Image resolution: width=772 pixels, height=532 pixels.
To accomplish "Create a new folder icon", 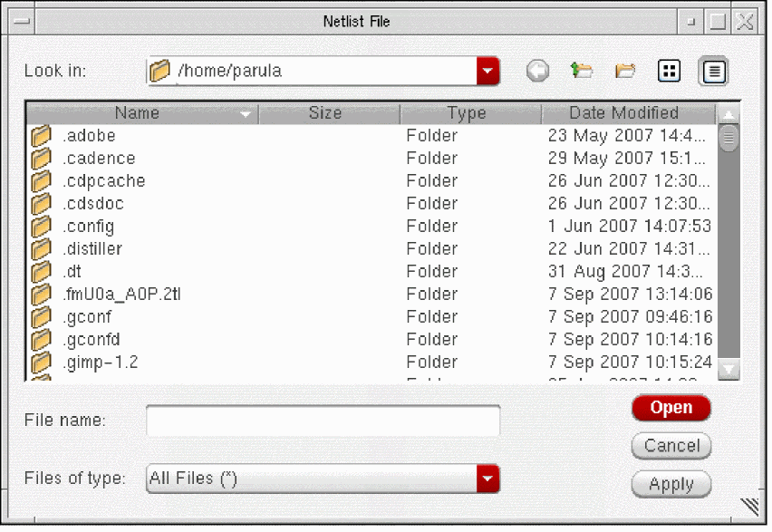I will [625, 71].
